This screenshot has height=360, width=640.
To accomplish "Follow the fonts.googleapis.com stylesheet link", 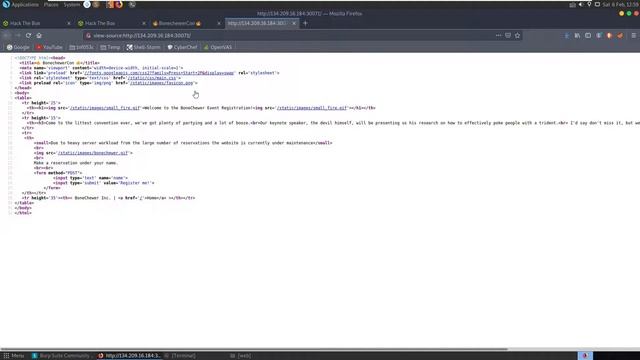I will [159, 73].
